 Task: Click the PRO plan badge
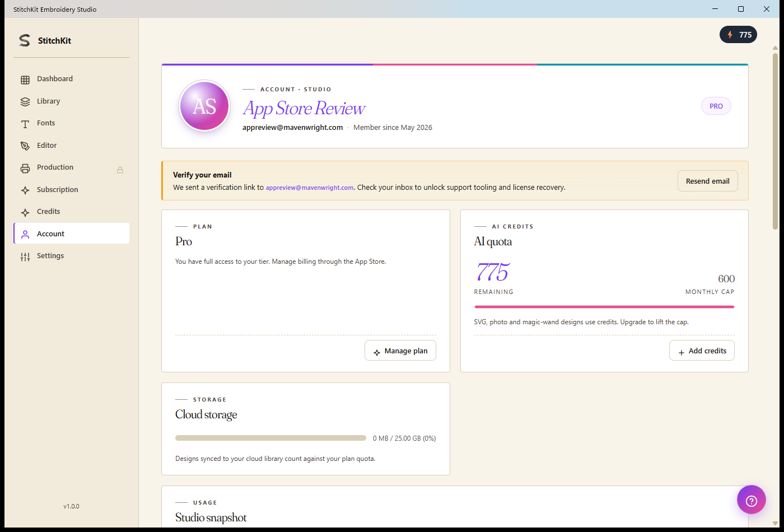pos(716,106)
